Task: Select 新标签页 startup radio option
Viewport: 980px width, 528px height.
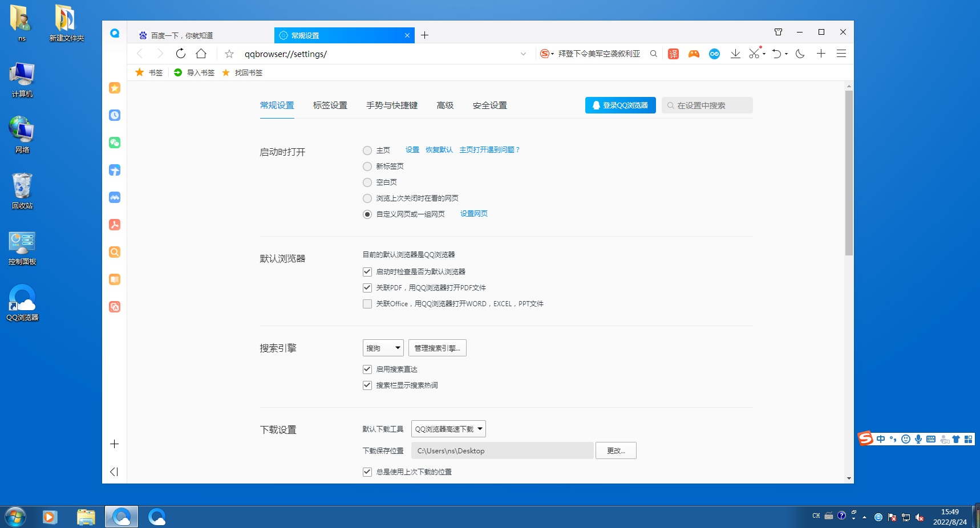Action: coord(367,166)
